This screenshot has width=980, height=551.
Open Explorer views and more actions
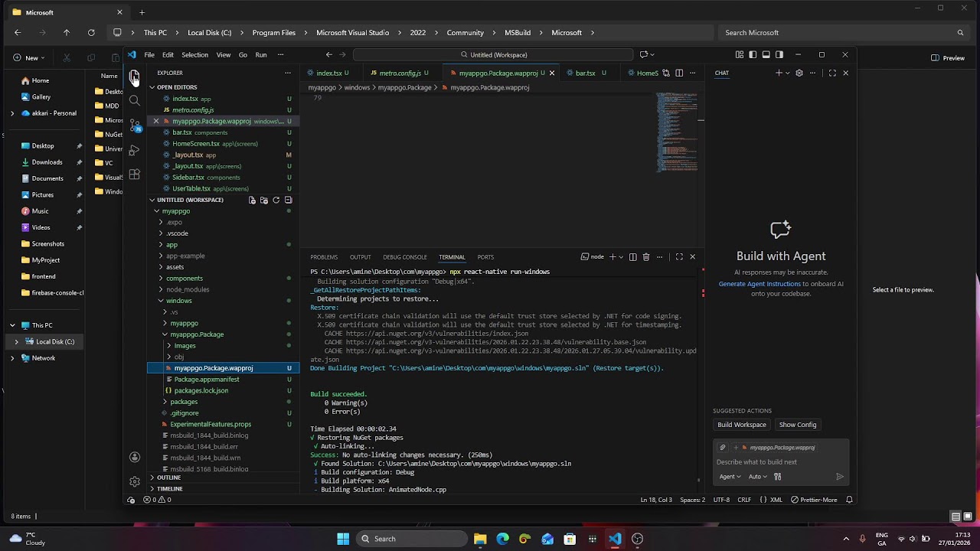click(288, 73)
